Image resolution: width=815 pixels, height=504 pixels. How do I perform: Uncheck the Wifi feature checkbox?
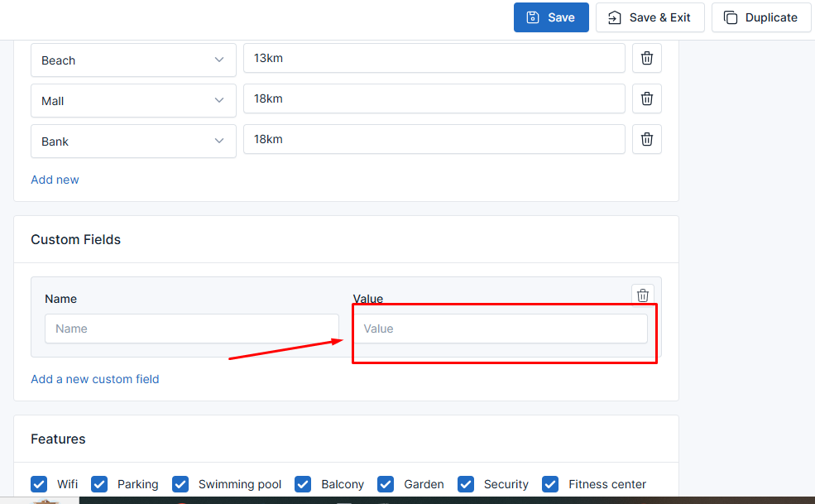[39, 484]
